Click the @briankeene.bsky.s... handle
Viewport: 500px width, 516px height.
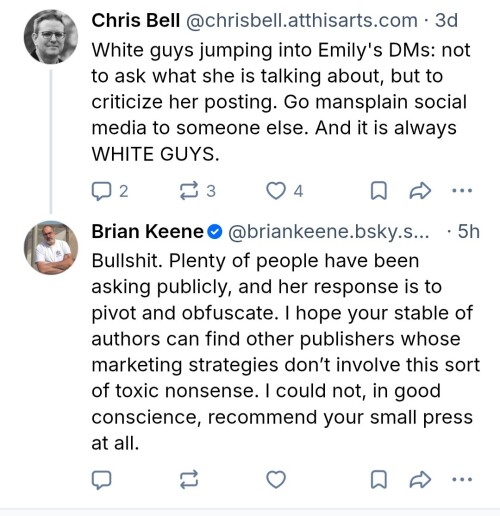point(329,232)
